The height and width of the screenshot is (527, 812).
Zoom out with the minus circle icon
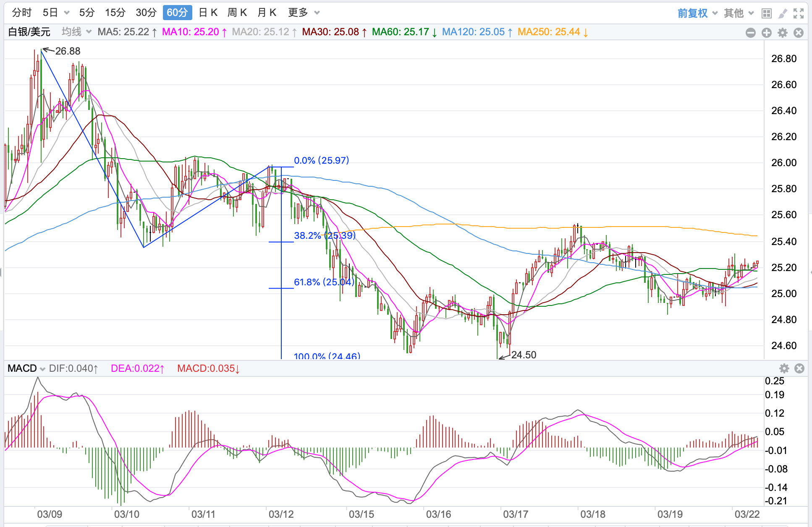751,32
